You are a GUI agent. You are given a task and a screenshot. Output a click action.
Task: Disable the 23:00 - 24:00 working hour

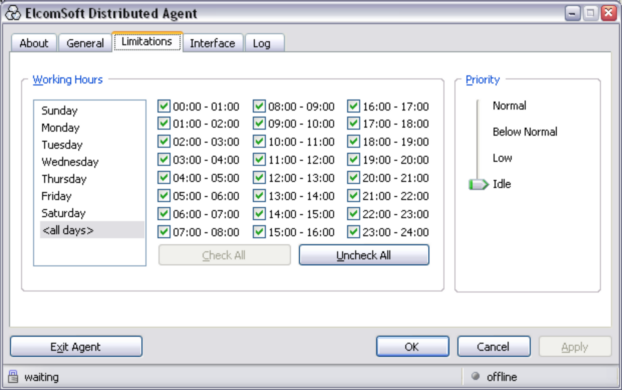[353, 232]
